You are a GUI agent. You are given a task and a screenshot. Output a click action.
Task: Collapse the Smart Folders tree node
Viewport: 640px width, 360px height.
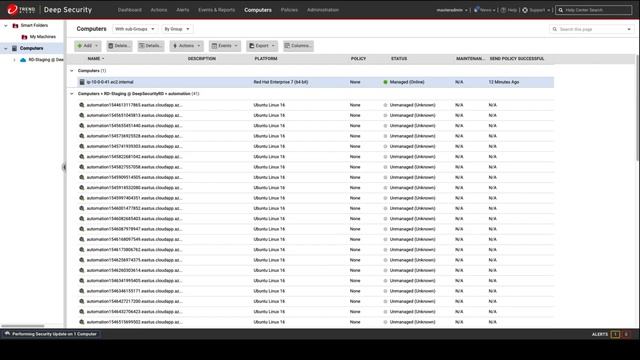(x=6, y=25)
